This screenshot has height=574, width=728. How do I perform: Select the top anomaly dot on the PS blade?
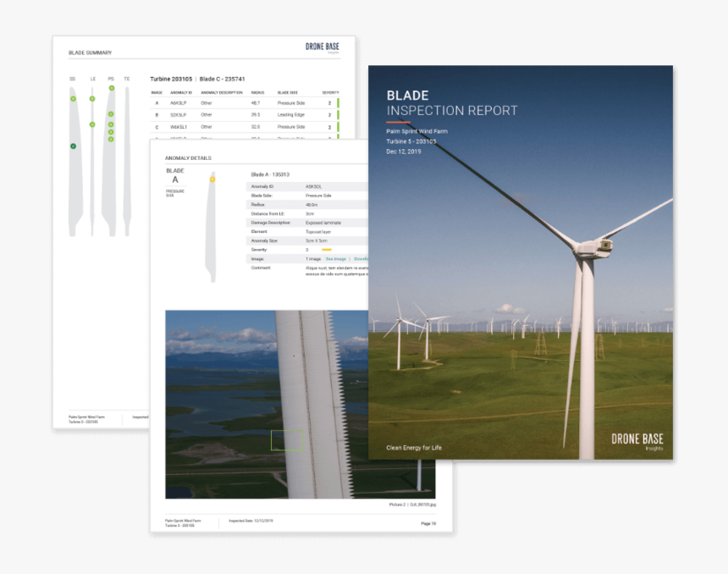[x=111, y=90]
